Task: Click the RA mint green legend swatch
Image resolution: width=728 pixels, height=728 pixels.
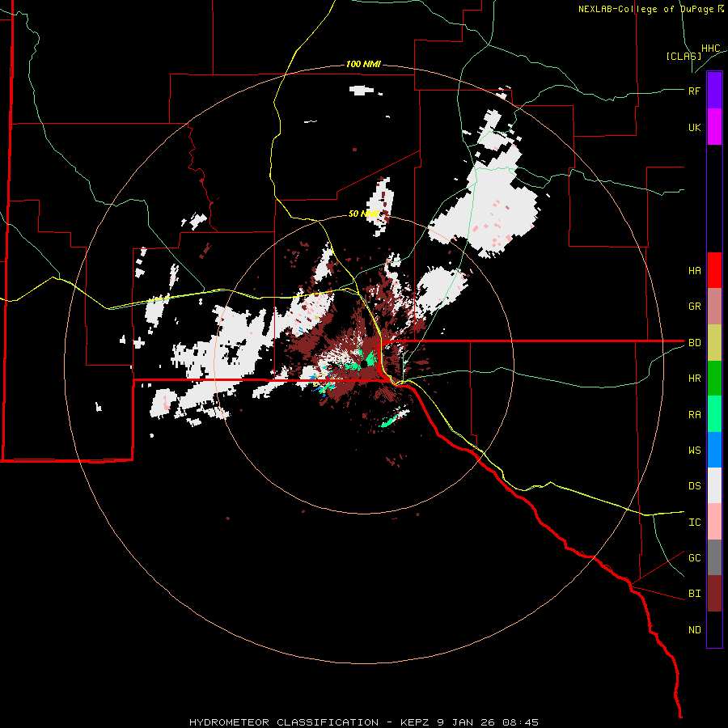Action: pyautogui.click(x=714, y=414)
